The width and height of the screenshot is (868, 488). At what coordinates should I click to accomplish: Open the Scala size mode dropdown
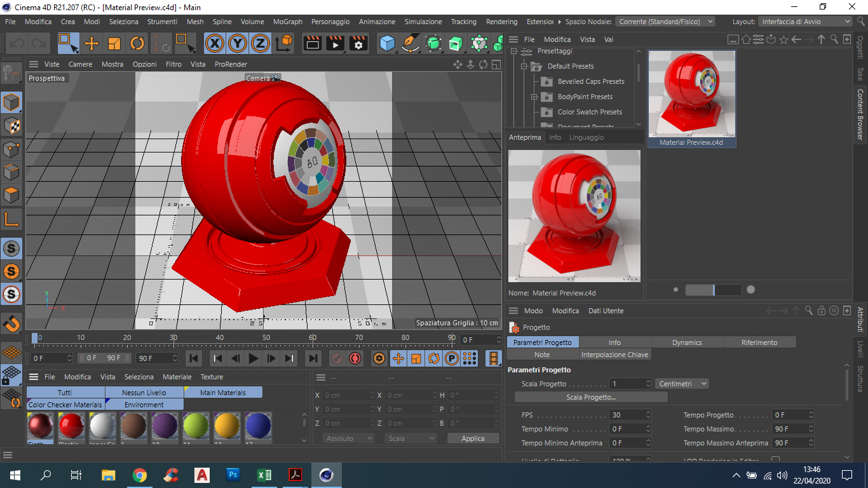(410, 438)
